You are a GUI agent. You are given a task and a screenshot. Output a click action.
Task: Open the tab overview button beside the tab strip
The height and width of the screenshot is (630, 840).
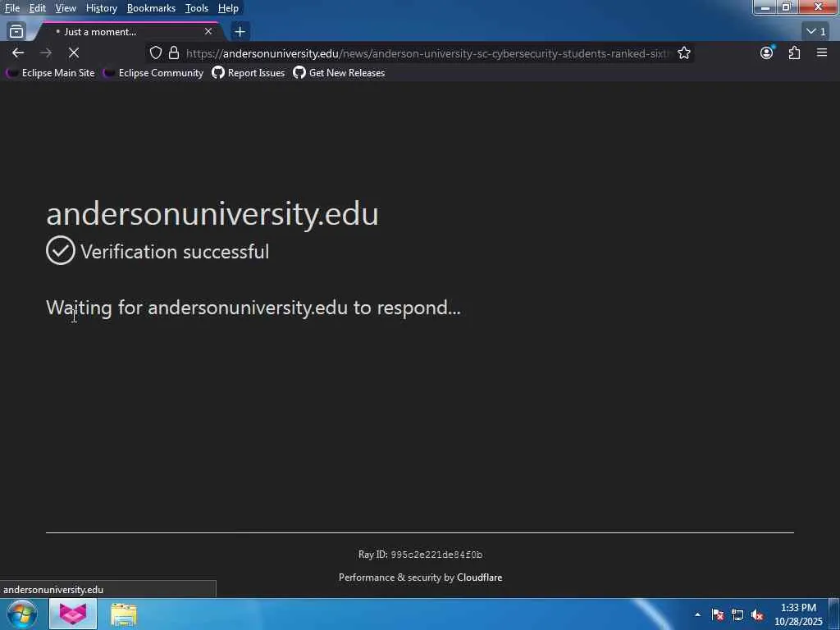click(x=16, y=32)
